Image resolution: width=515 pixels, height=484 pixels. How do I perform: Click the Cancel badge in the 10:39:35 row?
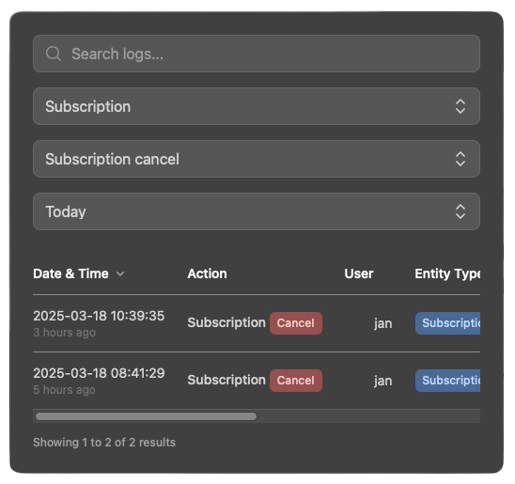point(296,323)
